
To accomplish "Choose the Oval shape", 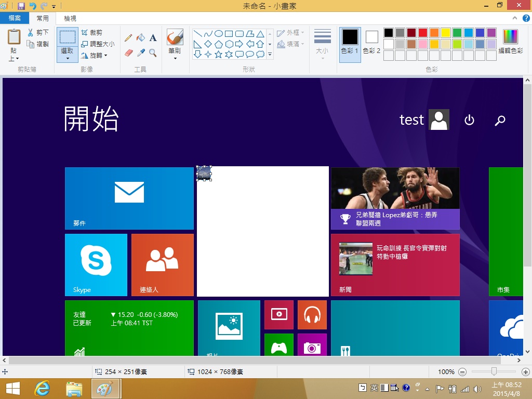I will (219, 34).
